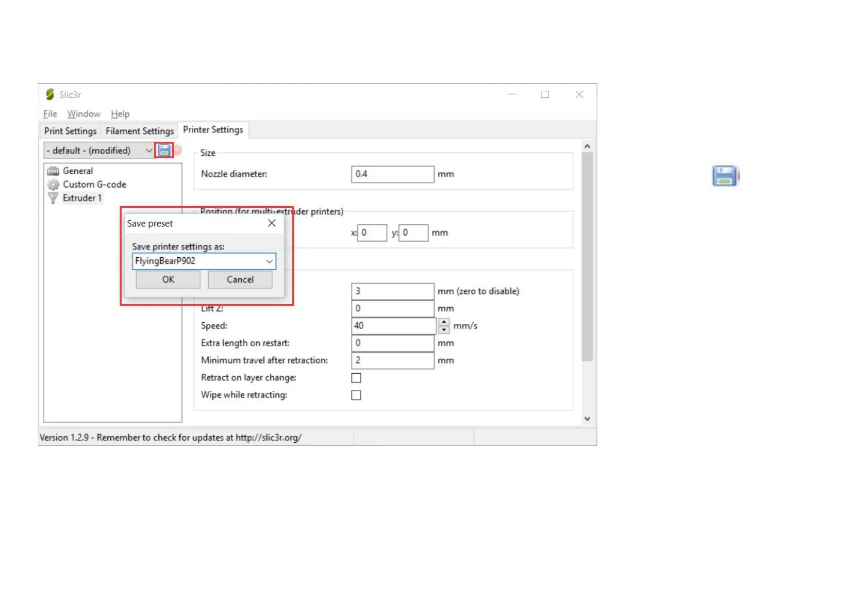Close the Save preset dialog

pos(272,223)
